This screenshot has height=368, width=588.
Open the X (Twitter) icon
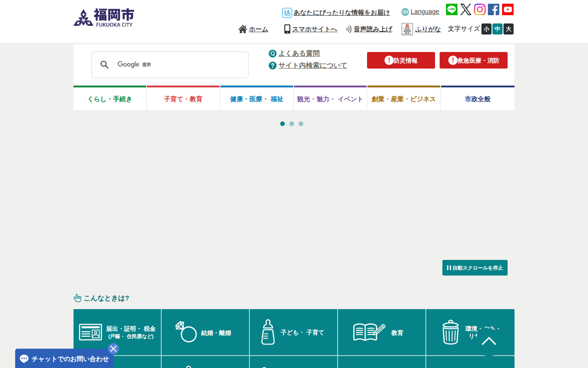pos(466,10)
